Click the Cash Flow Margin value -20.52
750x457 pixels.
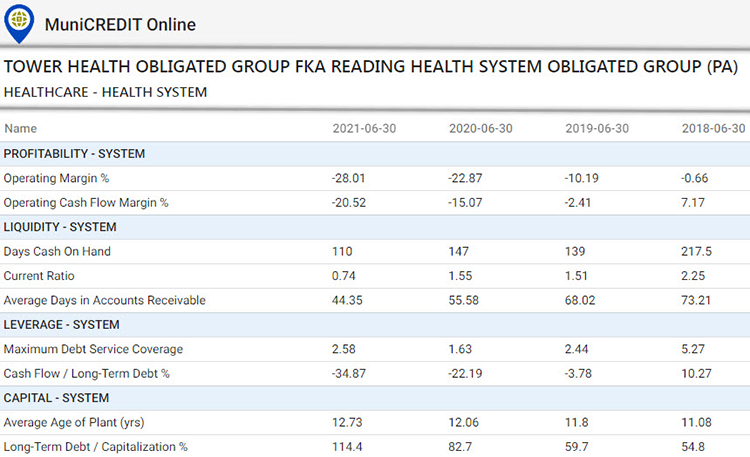click(x=349, y=202)
